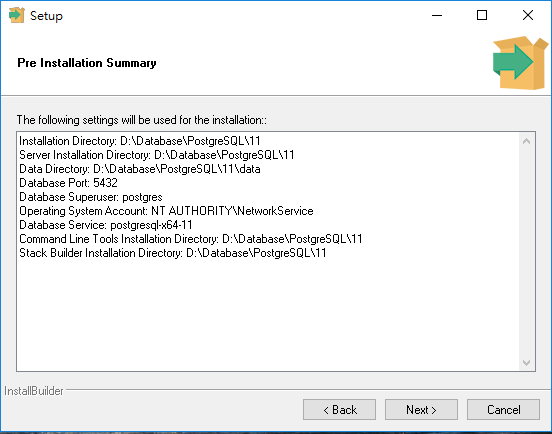This screenshot has width=552, height=434.
Task: Click the Setup installer icon in title bar
Action: pos(17,15)
